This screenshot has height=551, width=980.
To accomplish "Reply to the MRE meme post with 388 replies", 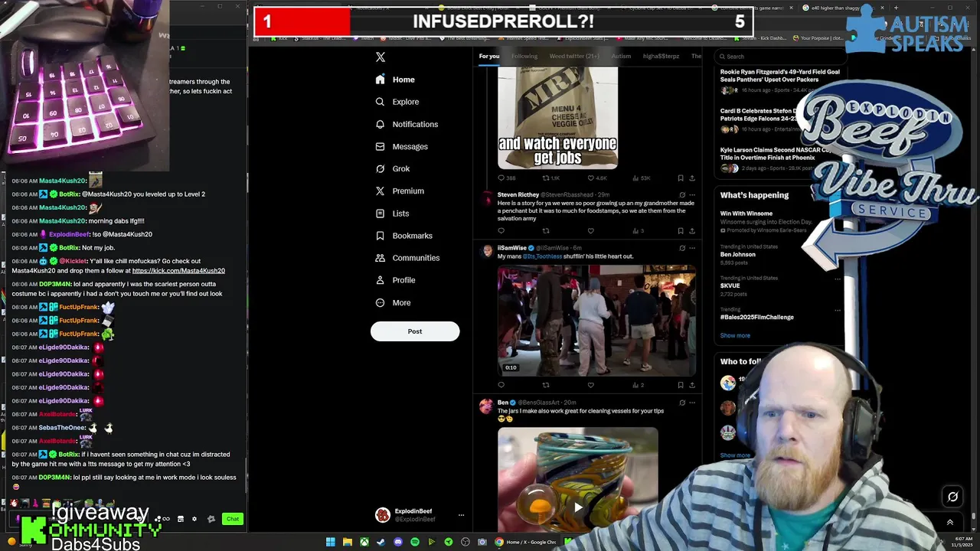I will [506, 178].
